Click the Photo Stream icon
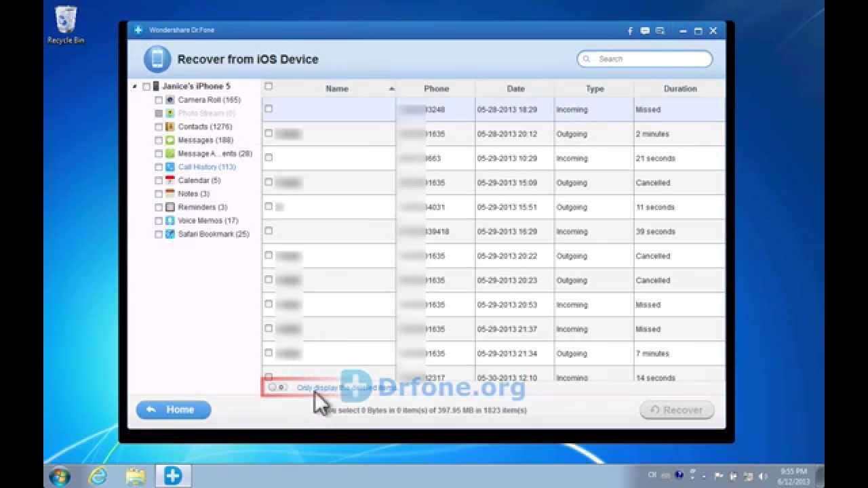 tap(170, 113)
